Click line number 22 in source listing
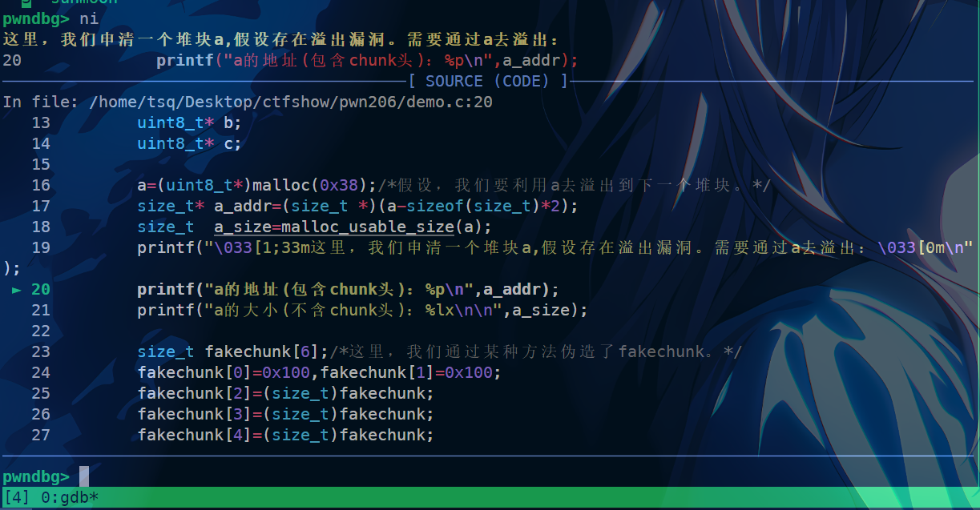Viewport: 980px width, 510px height. click(41, 331)
